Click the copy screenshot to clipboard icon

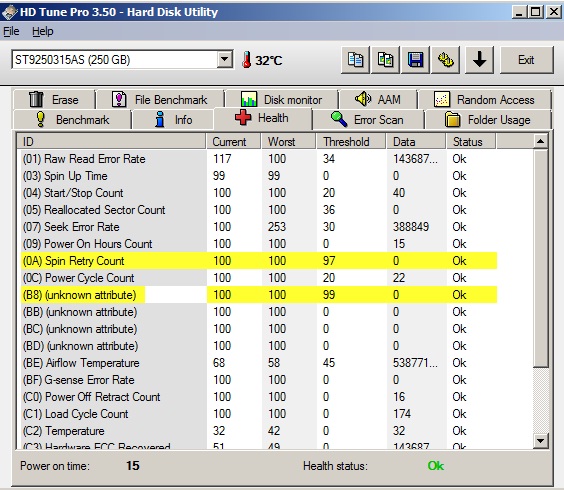385,60
